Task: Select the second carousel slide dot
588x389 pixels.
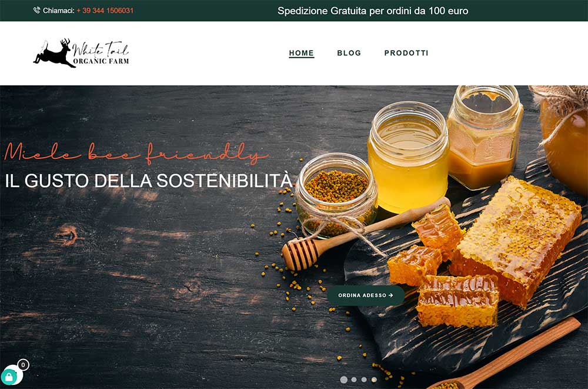Action: click(x=354, y=380)
